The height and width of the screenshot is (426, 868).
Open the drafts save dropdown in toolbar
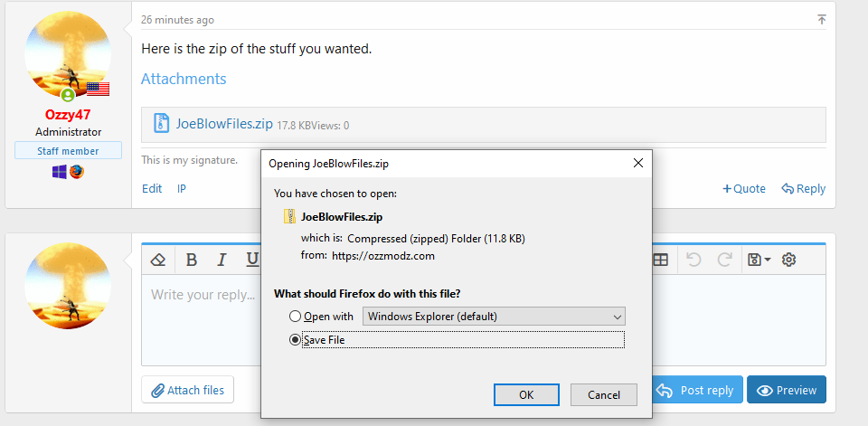point(759,260)
